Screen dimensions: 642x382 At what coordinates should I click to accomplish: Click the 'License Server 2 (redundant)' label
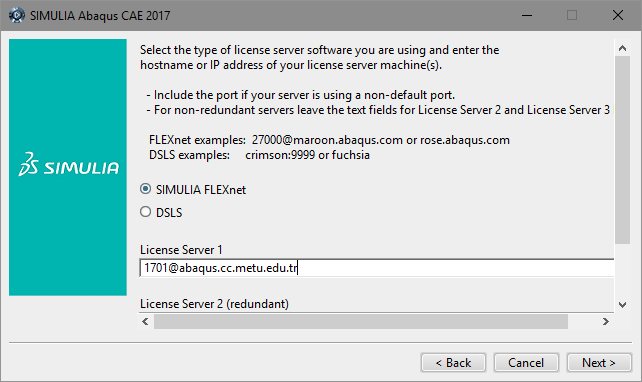click(x=214, y=304)
